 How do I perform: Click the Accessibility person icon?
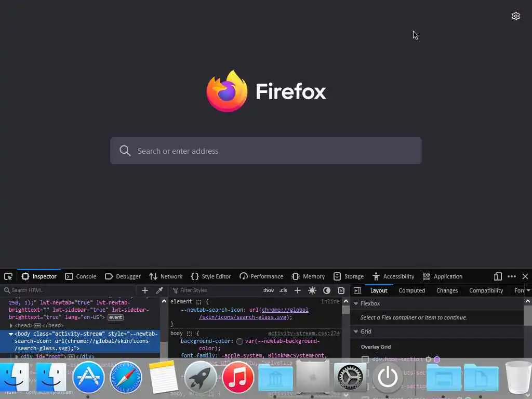pos(376,276)
